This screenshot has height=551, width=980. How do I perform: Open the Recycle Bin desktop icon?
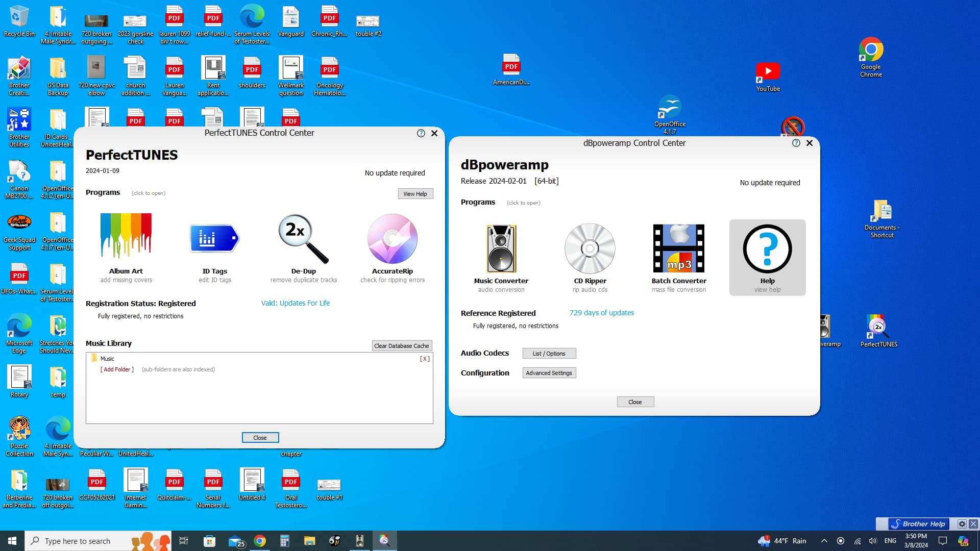click(x=19, y=21)
